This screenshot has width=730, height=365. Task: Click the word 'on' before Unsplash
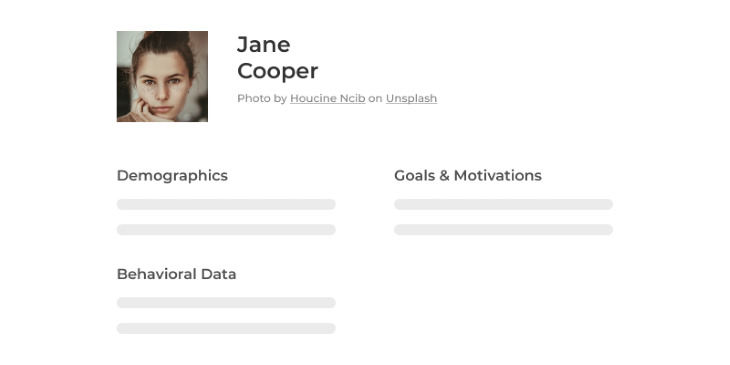point(375,99)
